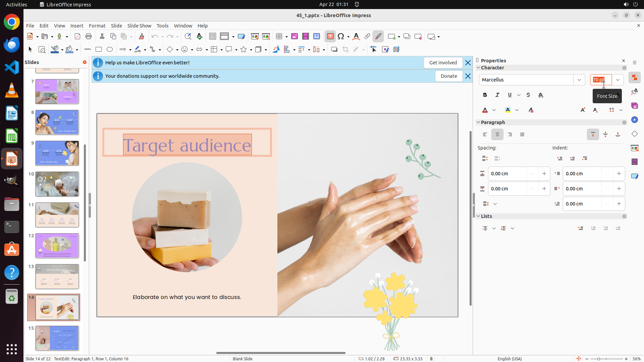Toggle Italic in Character panel

(x=497, y=95)
